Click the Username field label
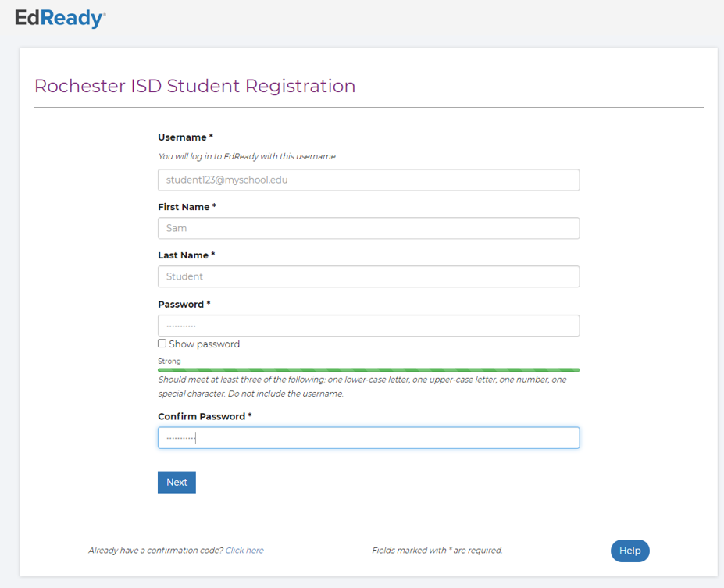Image resolution: width=724 pixels, height=588 pixels. (x=182, y=137)
